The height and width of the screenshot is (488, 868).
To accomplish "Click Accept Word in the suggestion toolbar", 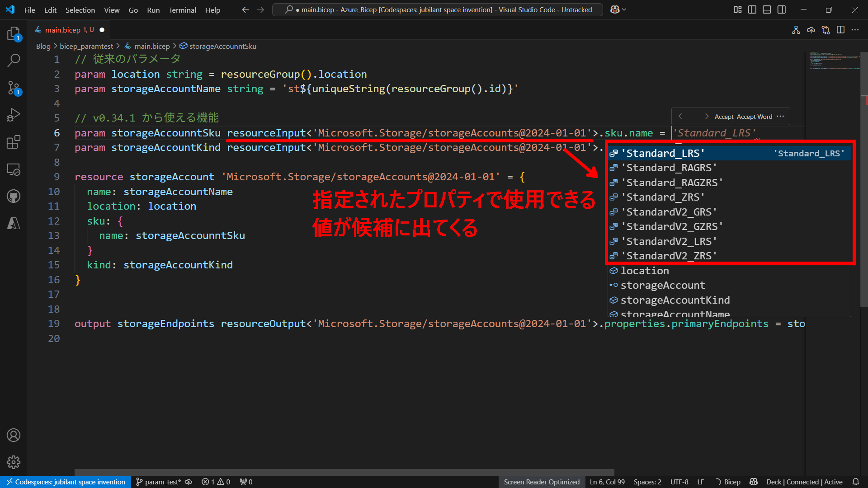I will coord(755,117).
